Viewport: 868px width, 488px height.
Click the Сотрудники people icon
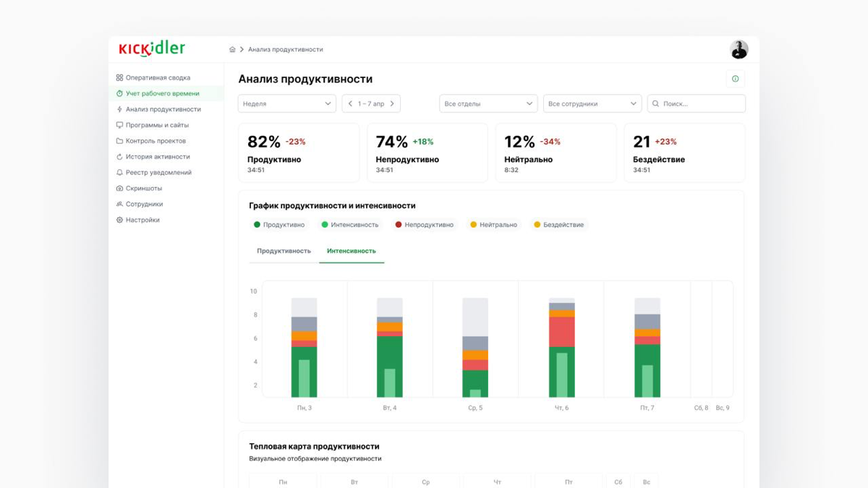click(119, 204)
